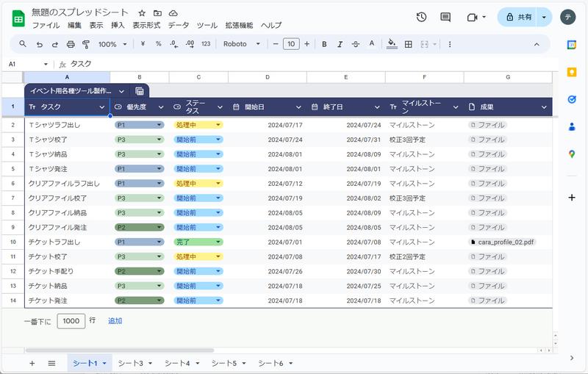Open the Roboto font dropdown
The image size is (588, 374).
click(242, 44)
